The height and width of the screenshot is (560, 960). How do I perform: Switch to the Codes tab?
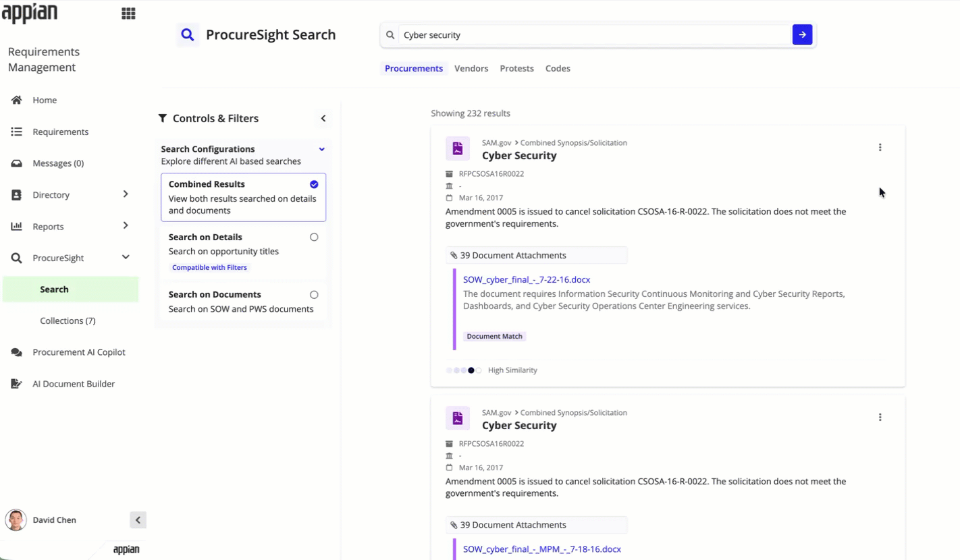[x=558, y=68]
